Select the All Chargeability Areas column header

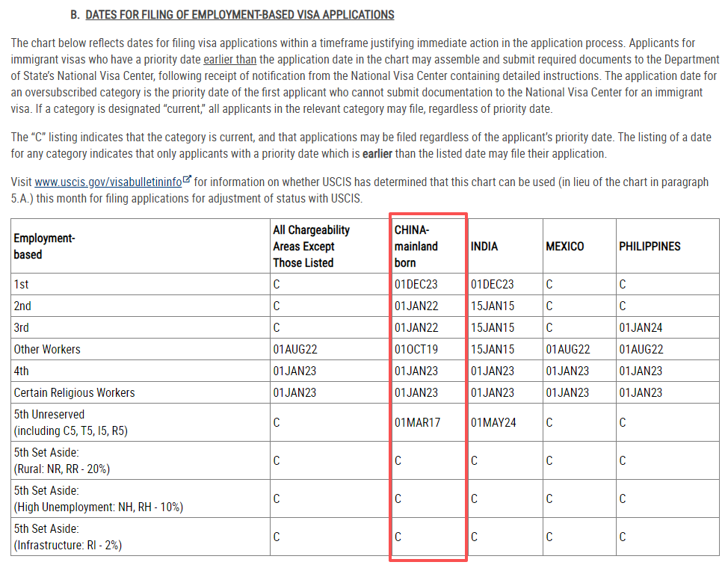(x=311, y=246)
